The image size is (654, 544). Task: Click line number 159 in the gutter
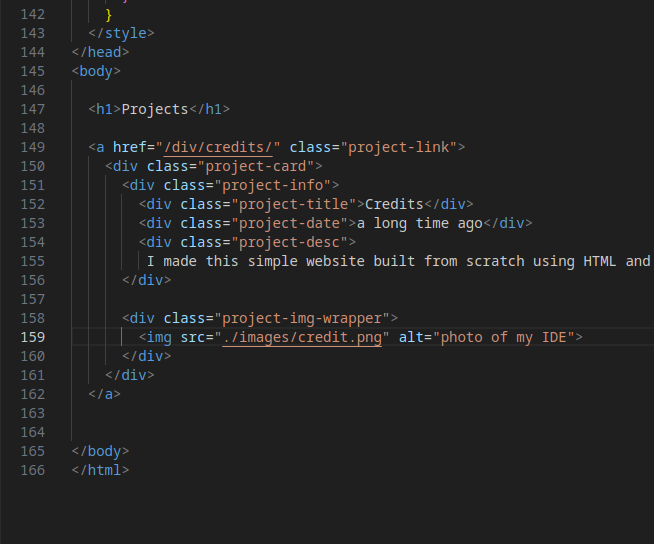(32, 337)
